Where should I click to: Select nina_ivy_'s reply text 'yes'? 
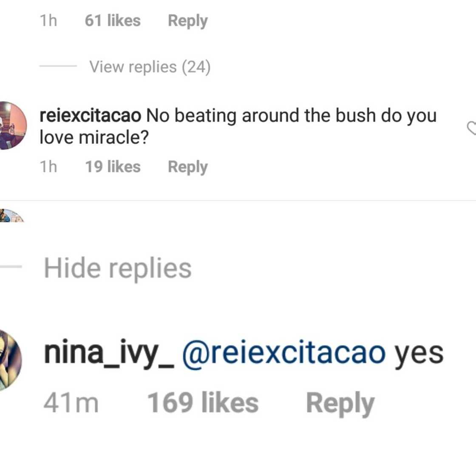pyautogui.click(x=419, y=352)
